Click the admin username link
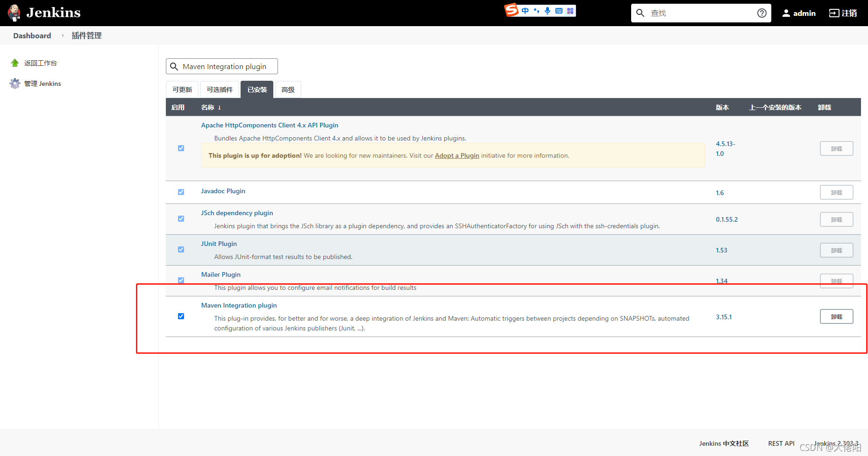 [x=804, y=13]
